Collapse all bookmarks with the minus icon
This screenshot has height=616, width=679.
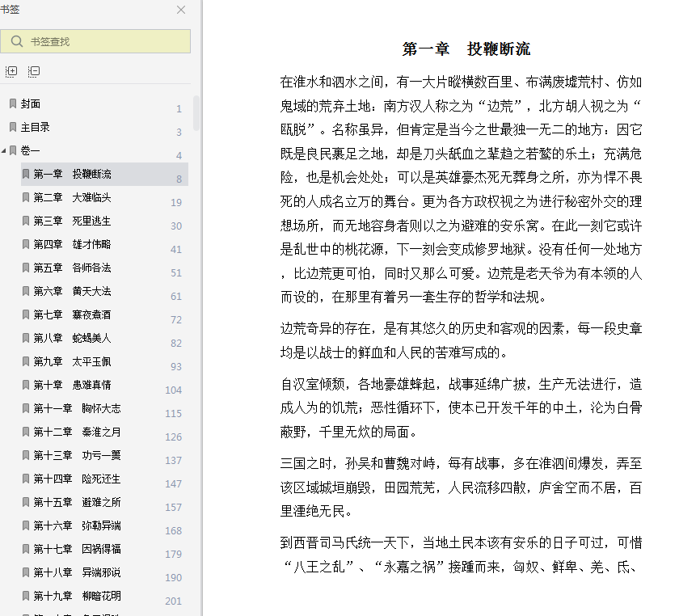[x=34, y=71]
